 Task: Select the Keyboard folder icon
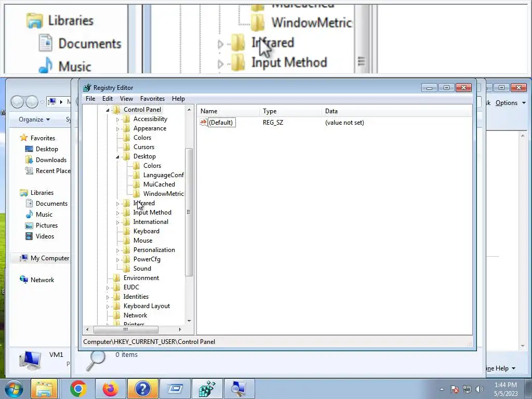pyautogui.click(x=126, y=231)
